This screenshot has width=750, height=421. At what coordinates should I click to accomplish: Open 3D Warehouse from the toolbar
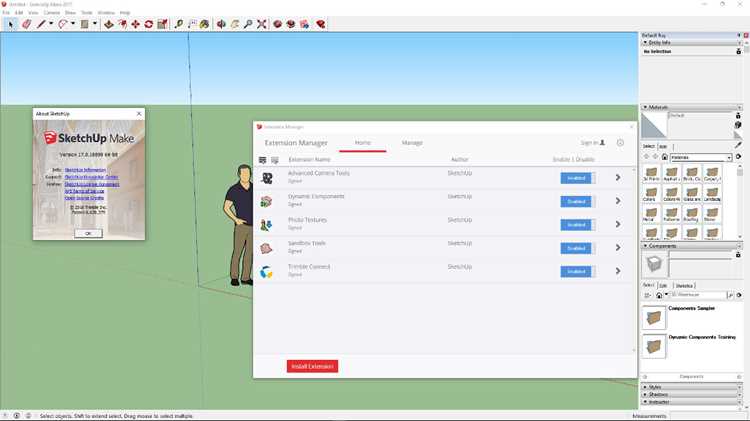pos(277,24)
